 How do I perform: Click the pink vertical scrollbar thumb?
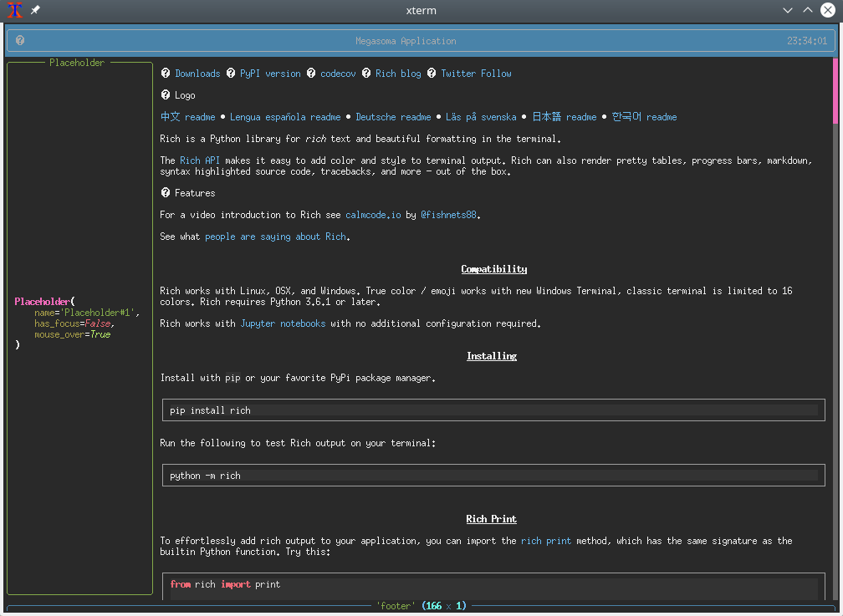[835, 90]
